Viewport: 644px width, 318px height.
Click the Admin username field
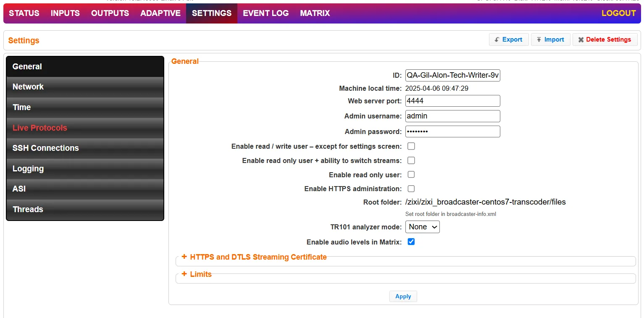point(453,116)
